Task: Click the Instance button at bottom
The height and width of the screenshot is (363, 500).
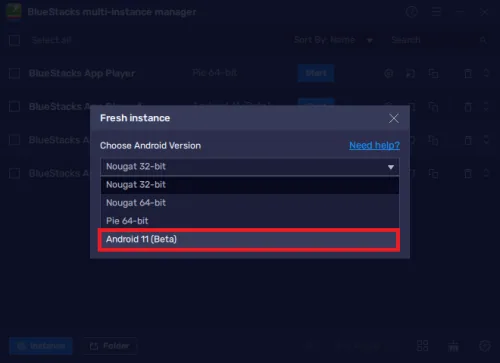Action: (x=41, y=346)
